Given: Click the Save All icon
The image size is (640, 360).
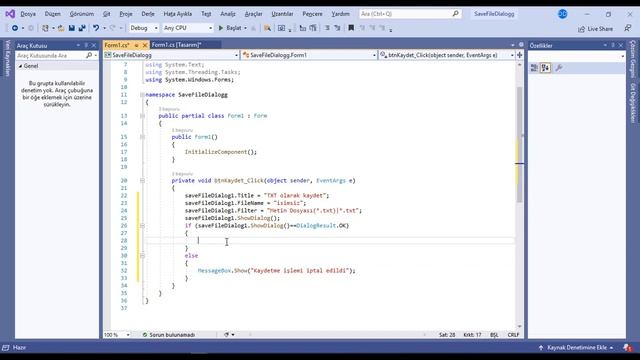Looking at the screenshot, I should [x=82, y=28].
